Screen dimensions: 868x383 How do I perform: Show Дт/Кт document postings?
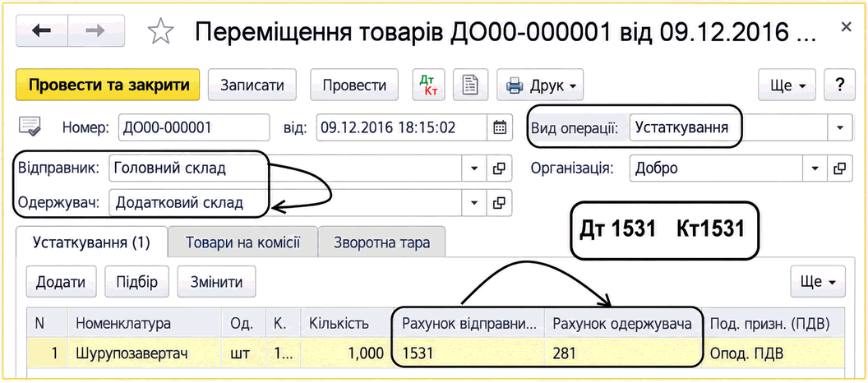point(428,85)
